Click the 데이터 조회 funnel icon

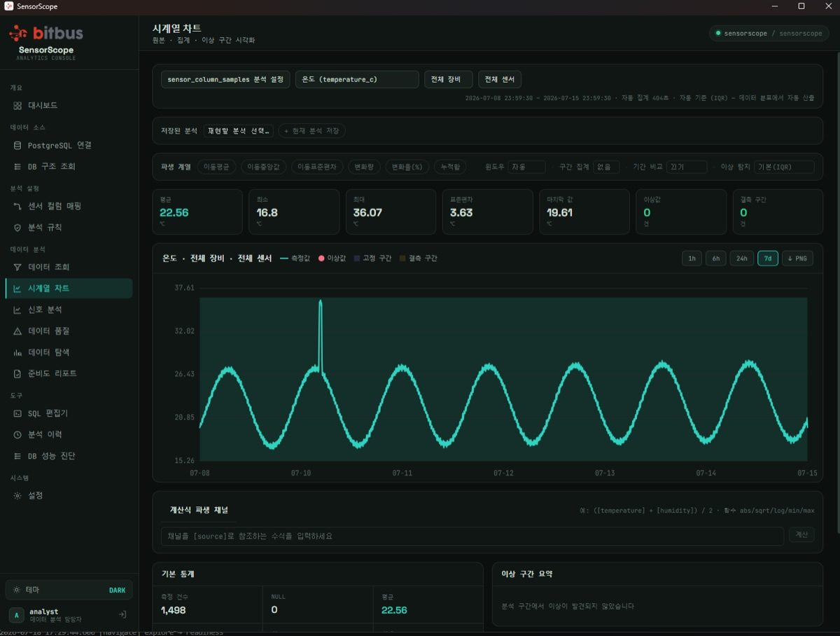[x=17, y=267]
